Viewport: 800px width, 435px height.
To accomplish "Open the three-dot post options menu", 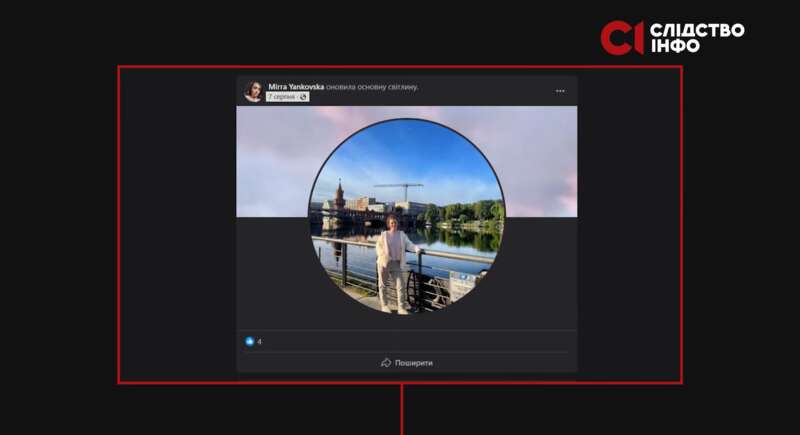I will 560,91.
